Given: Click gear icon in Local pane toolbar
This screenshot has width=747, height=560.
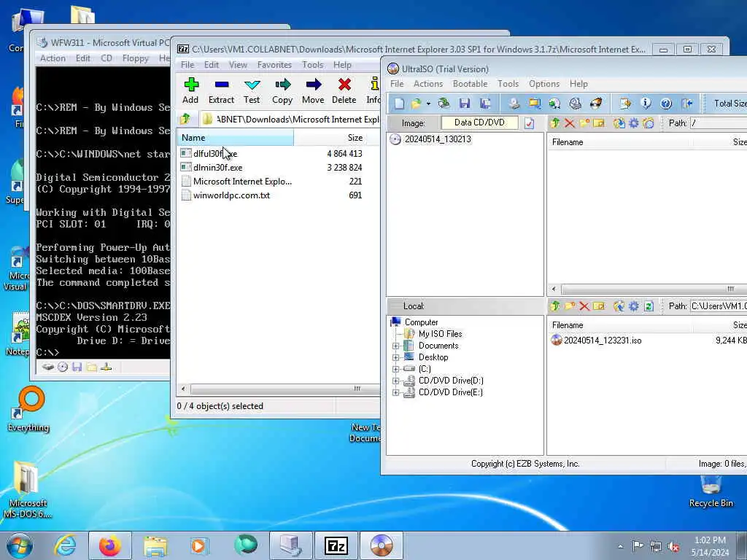Looking at the screenshot, I should [634, 306].
